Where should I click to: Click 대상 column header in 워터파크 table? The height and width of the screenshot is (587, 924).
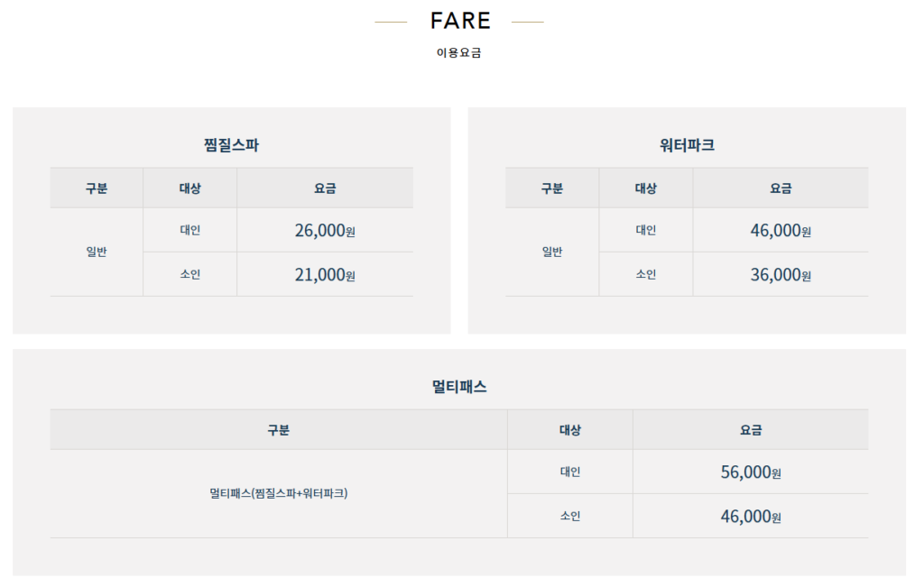646,188
